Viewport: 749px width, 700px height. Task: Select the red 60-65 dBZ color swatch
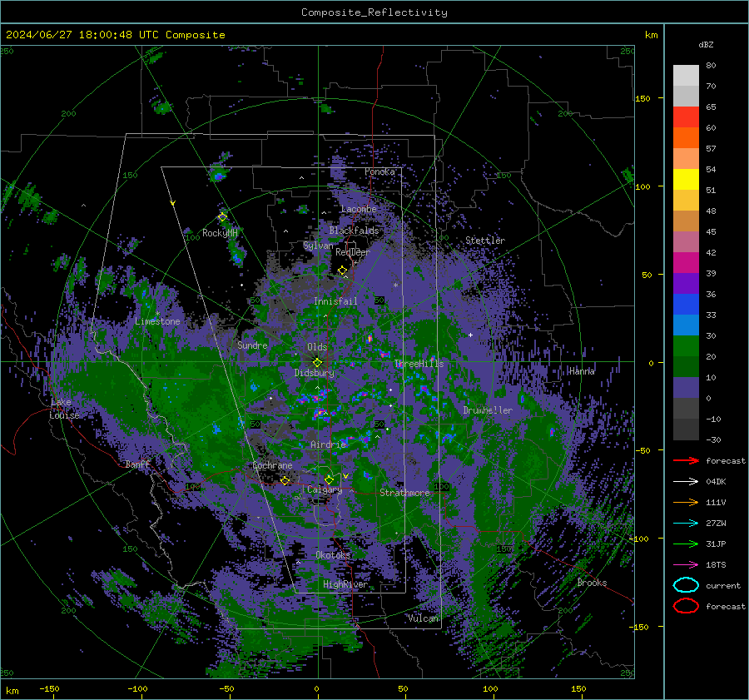point(686,117)
